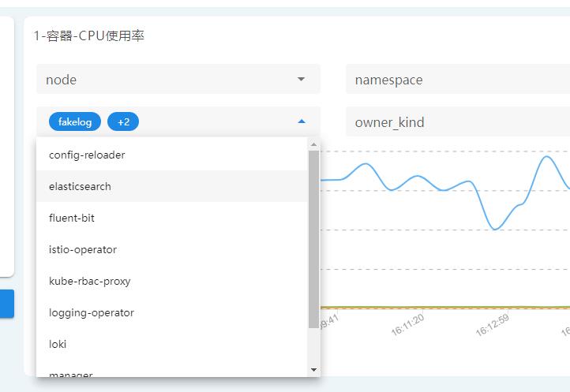Choose the logging-operator option
This screenshot has height=392, width=570.
92,313
